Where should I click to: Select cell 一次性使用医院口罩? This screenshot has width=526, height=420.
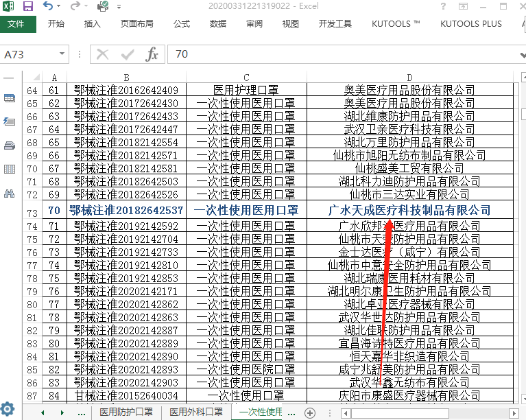coord(247,369)
